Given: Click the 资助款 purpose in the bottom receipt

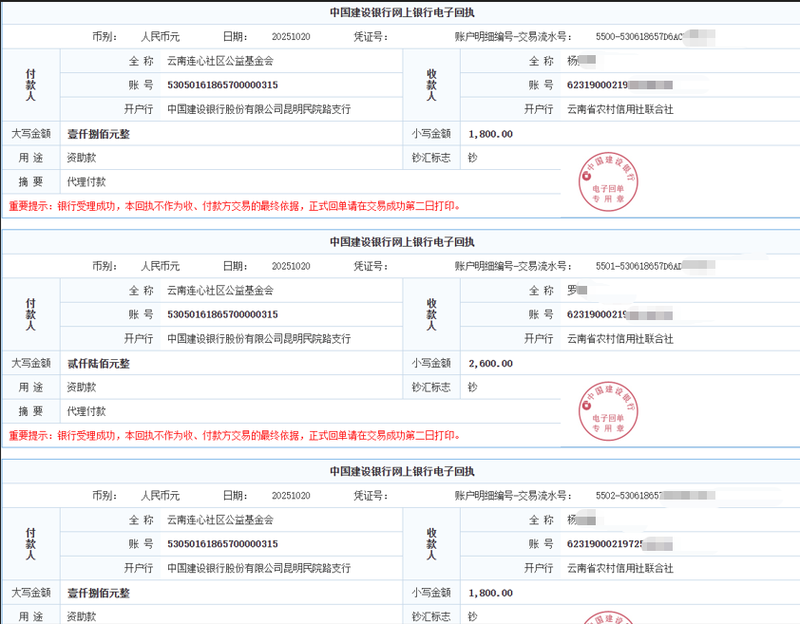Looking at the screenshot, I should (x=81, y=615).
